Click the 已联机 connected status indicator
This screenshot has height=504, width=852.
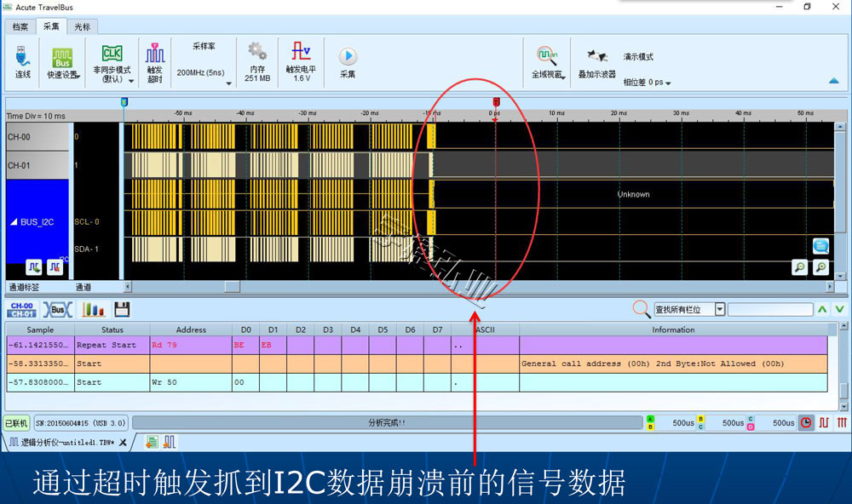(16, 422)
